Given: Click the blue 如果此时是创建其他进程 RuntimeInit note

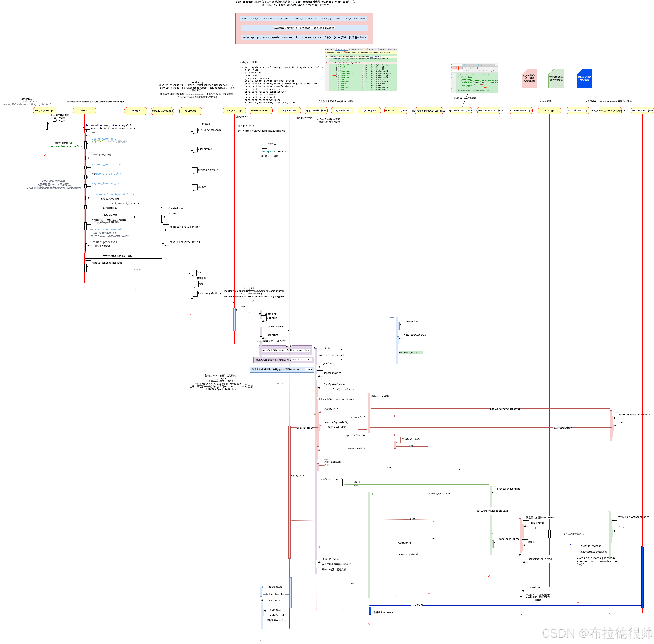Looking at the screenshot, I should pos(282,370).
